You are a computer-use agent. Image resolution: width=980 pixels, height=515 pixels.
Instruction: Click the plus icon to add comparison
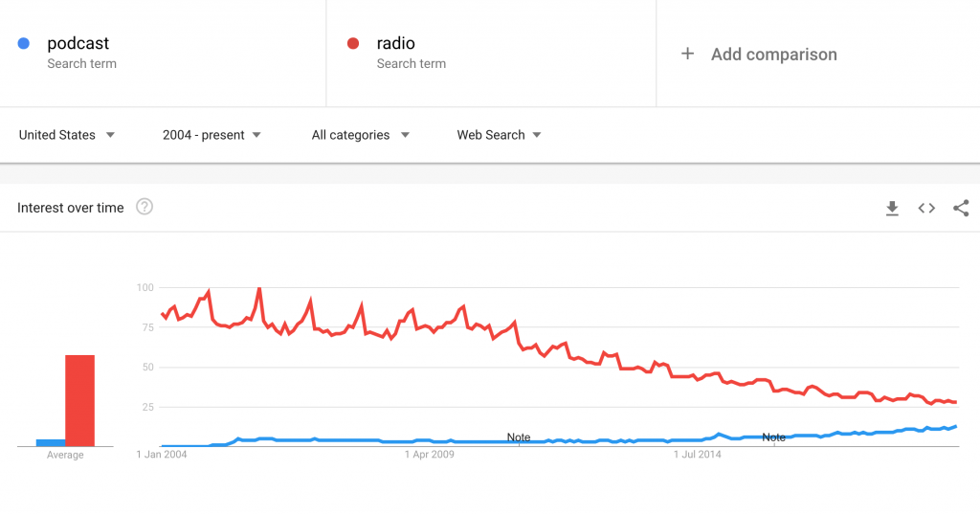pyautogui.click(x=687, y=54)
